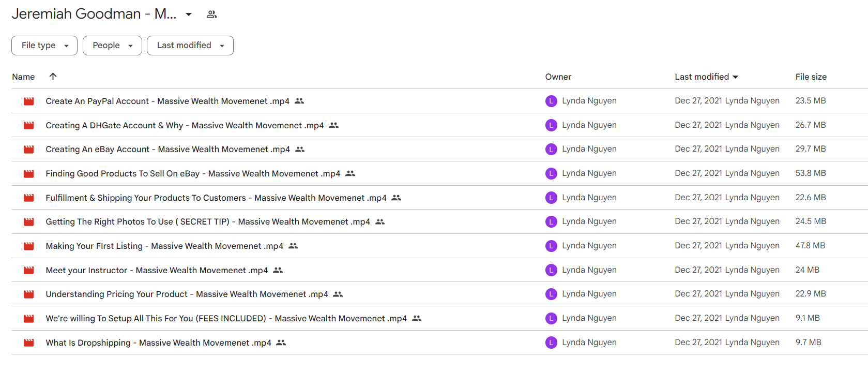Screen dimensions: 868x371
Task: Click shared icon next to Creating An eBay Account
Action: point(300,150)
